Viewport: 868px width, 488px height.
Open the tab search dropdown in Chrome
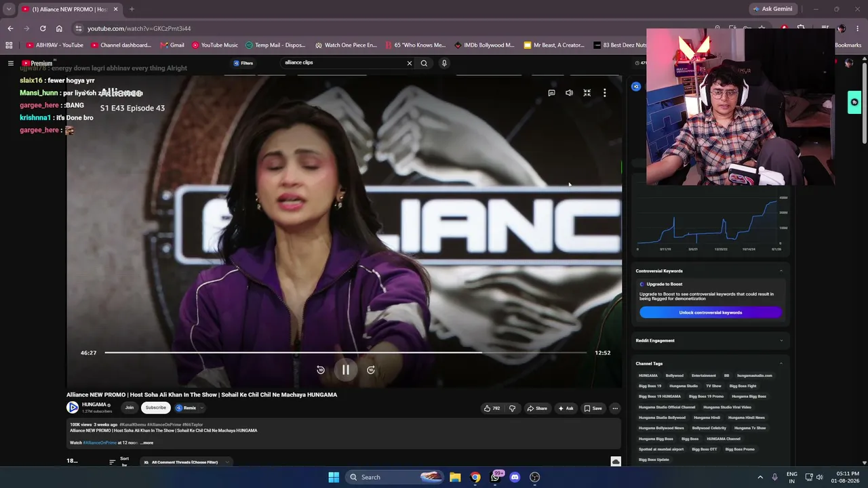tap(9, 9)
